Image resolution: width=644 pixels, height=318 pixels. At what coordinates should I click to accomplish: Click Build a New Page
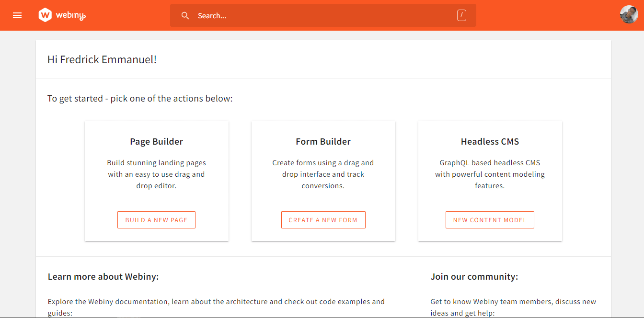click(156, 219)
